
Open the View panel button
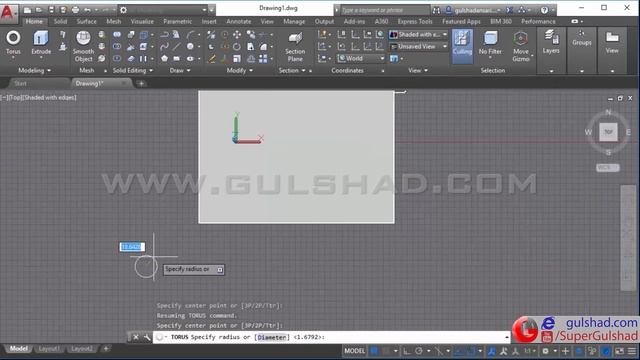click(612, 42)
